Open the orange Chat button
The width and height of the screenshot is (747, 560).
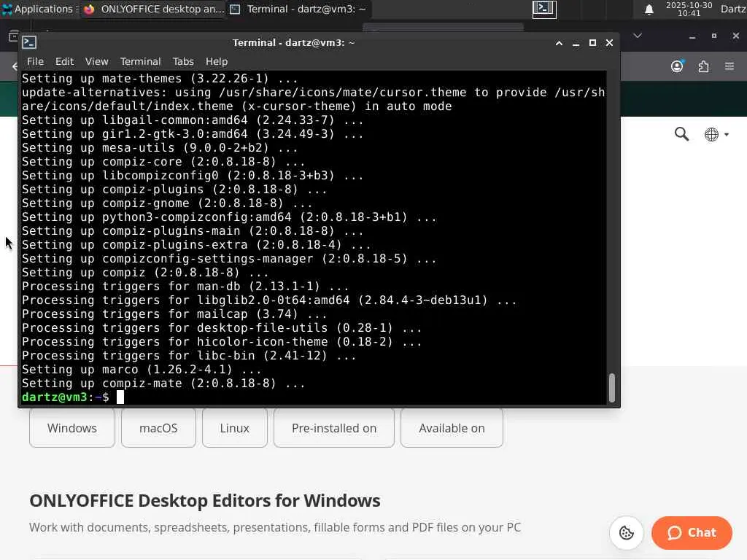692,532
